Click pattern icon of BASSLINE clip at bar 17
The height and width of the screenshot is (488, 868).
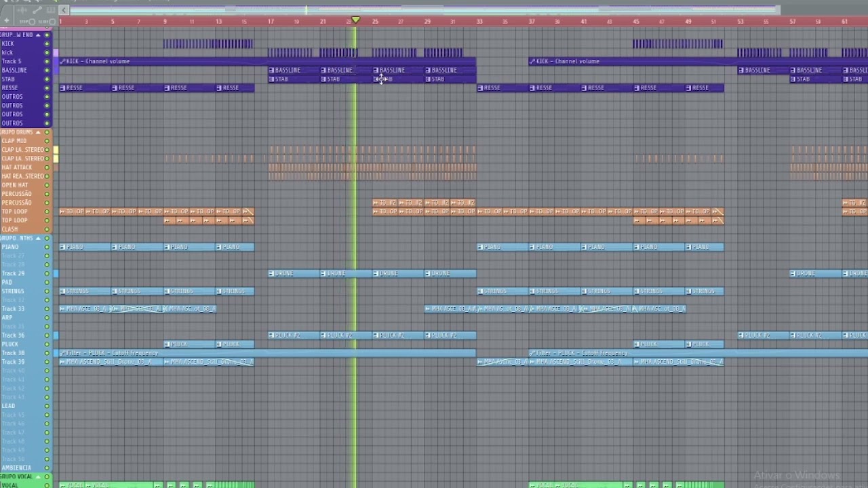[x=271, y=70]
